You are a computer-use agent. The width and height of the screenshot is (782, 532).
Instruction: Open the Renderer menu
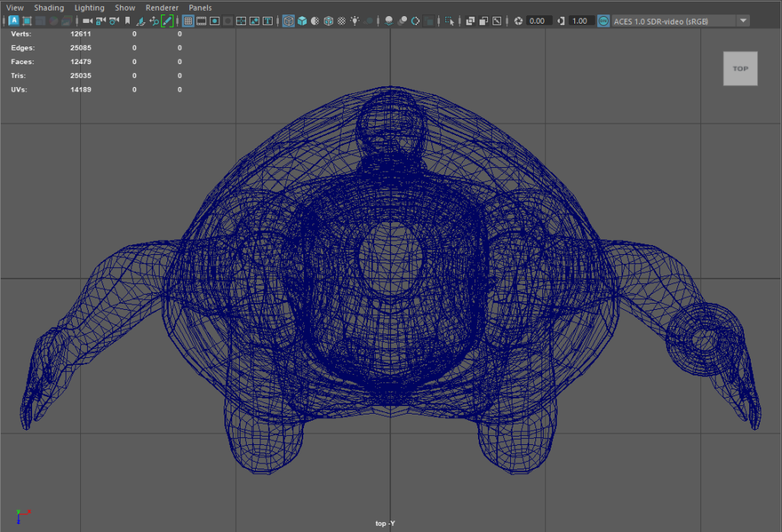162,8
